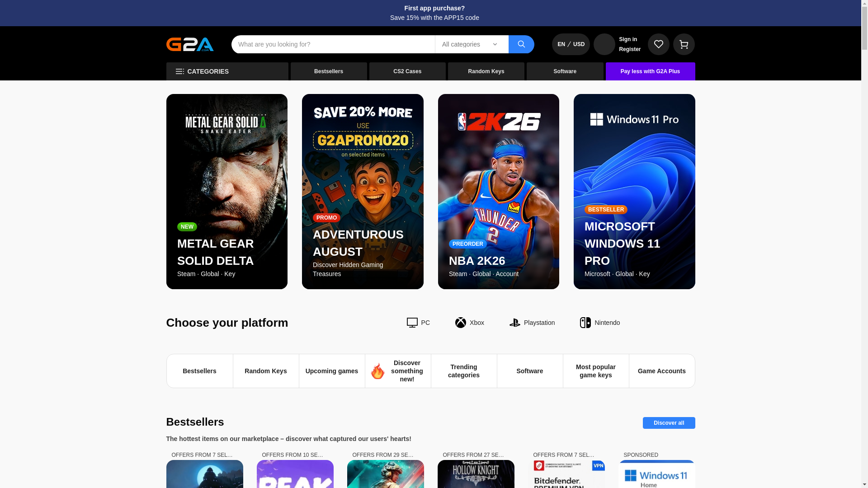The image size is (868, 488).
Task: Click the Random Keys category tile
Action: [266, 371]
